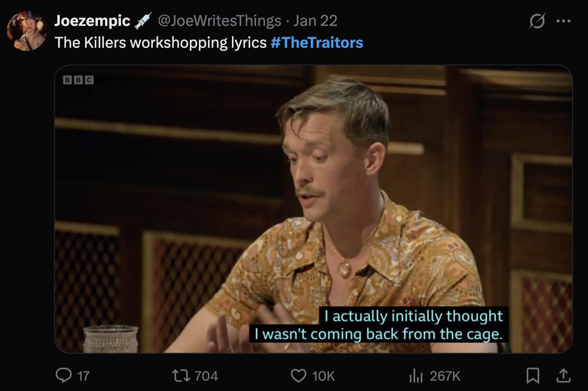Click the 10K like count

323,375
